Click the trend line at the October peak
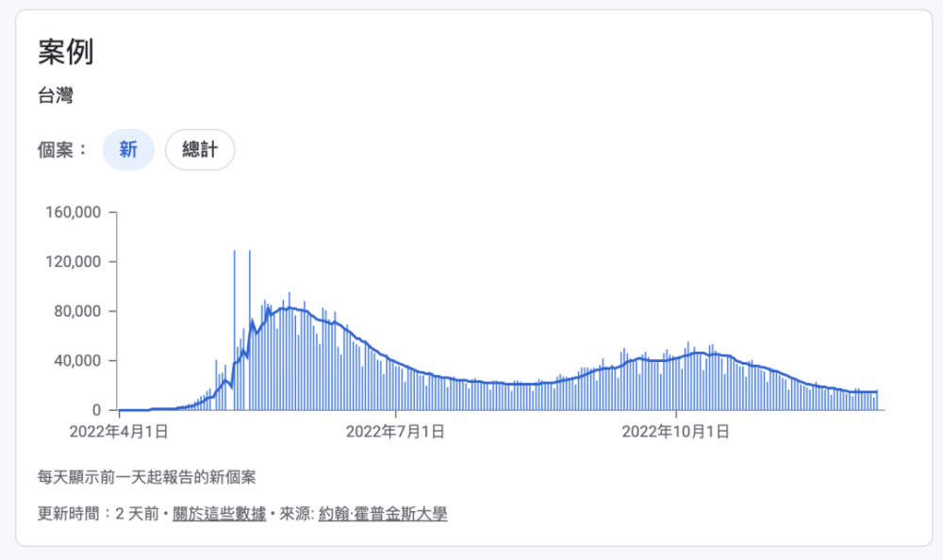The width and height of the screenshot is (943, 560). point(698,351)
